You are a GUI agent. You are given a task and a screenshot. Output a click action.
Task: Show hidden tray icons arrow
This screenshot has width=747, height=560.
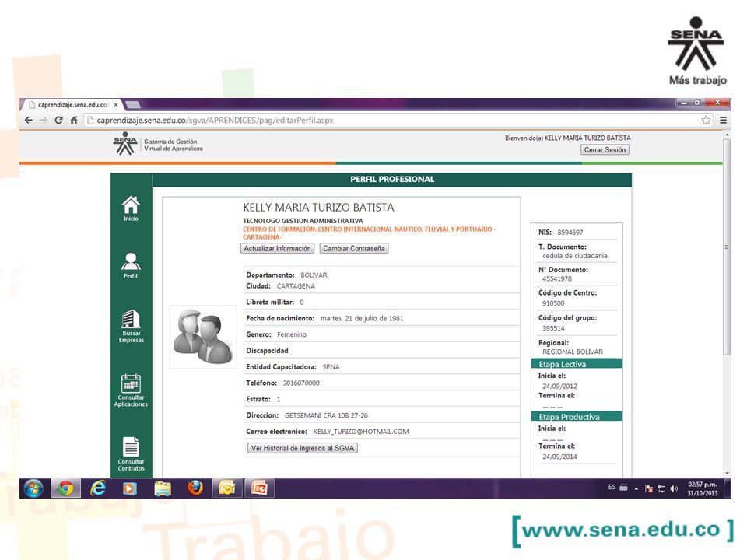click(x=636, y=488)
